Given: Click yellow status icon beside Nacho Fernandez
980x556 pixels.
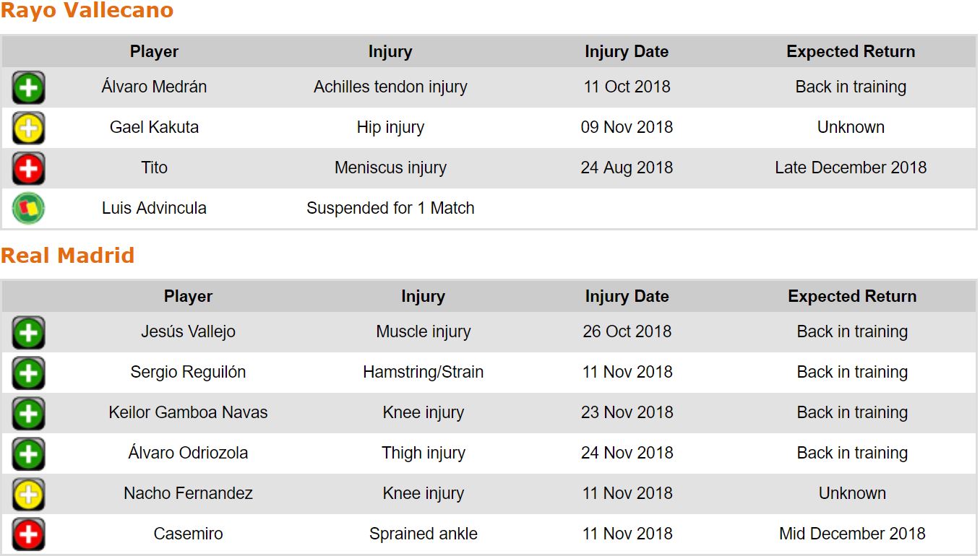Looking at the screenshot, I should (28, 495).
